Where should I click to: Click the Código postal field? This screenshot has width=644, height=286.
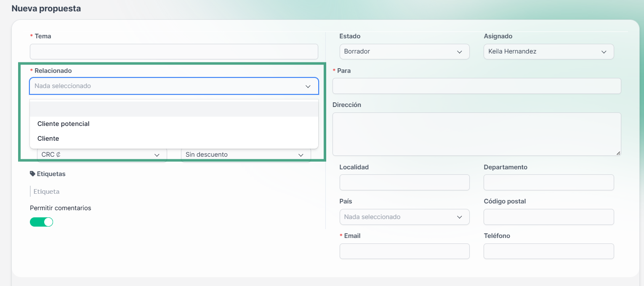click(548, 217)
